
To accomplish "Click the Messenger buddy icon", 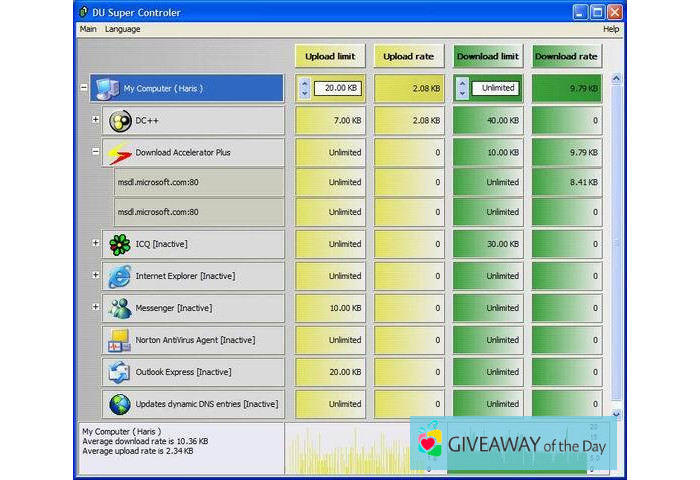I will 120,308.
